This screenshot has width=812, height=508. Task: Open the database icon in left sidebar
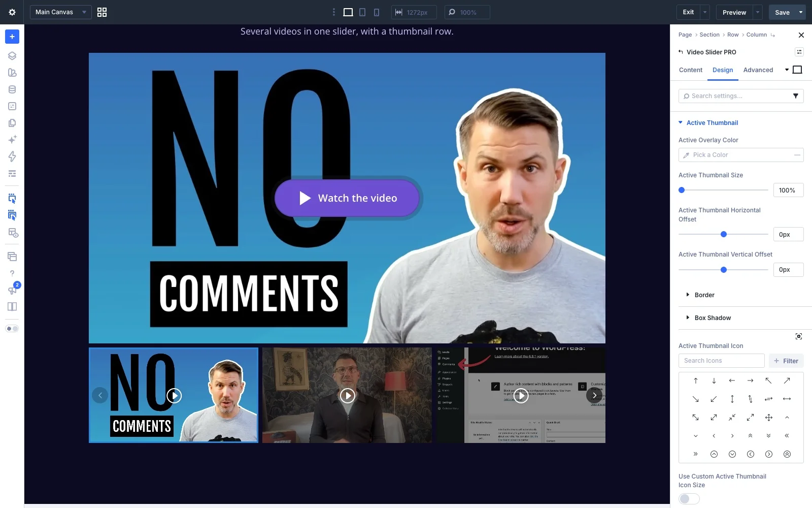12,89
